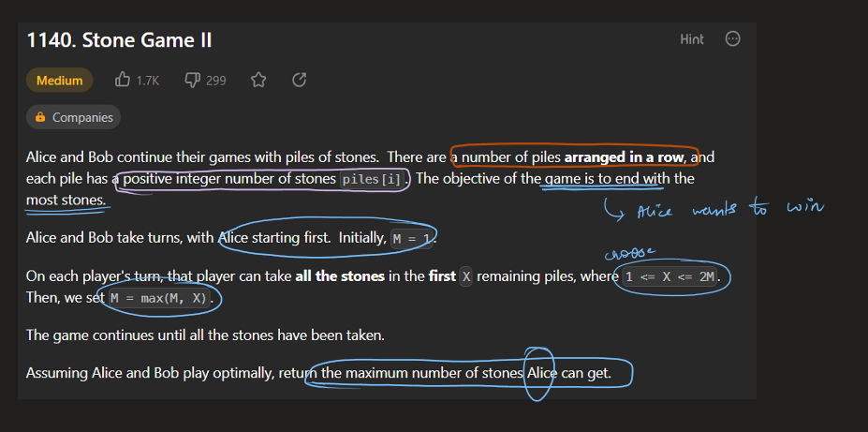Click the M = 1 code snippet
The height and width of the screenshot is (432, 868).
pos(413,238)
